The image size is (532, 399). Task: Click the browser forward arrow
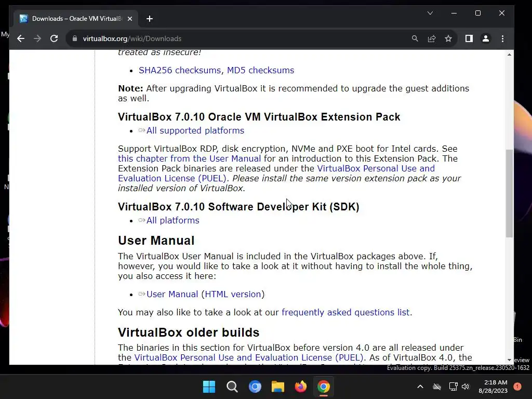pos(37,38)
